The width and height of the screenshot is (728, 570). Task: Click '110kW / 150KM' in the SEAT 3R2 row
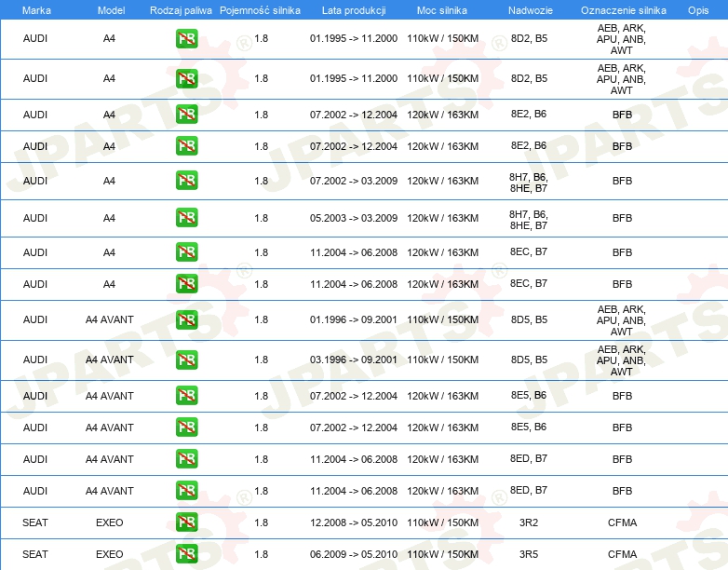click(443, 522)
